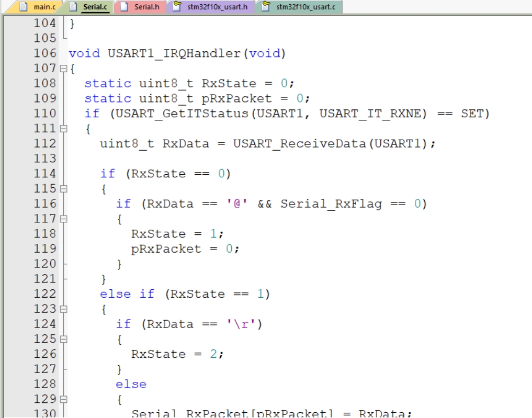The height and width of the screenshot is (418, 532).
Task: Collapse the block at line 115
Action: (63, 189)
